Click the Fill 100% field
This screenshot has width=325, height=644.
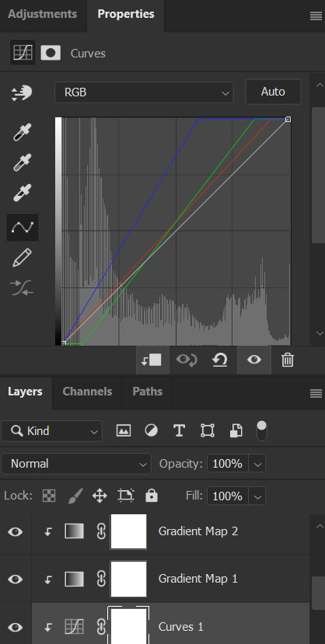click(x=228, y=497)
